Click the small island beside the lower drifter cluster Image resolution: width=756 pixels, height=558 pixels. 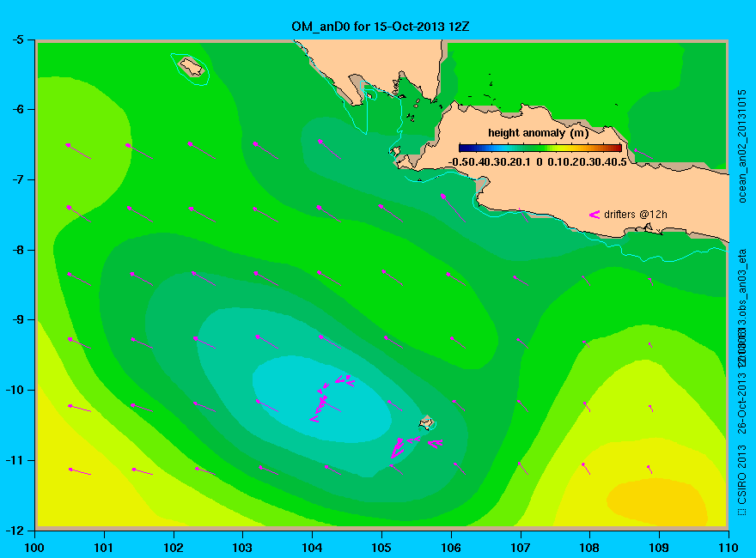[426, 422]
